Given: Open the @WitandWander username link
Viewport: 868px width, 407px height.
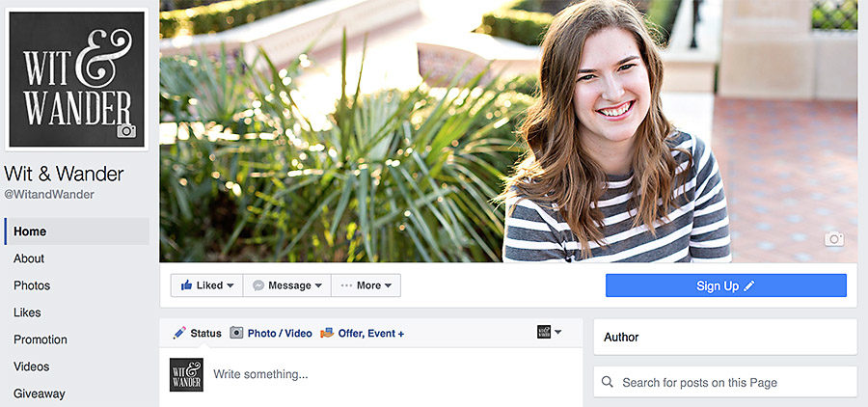Looking at the screenshot, I should click(x=49, y=195).
